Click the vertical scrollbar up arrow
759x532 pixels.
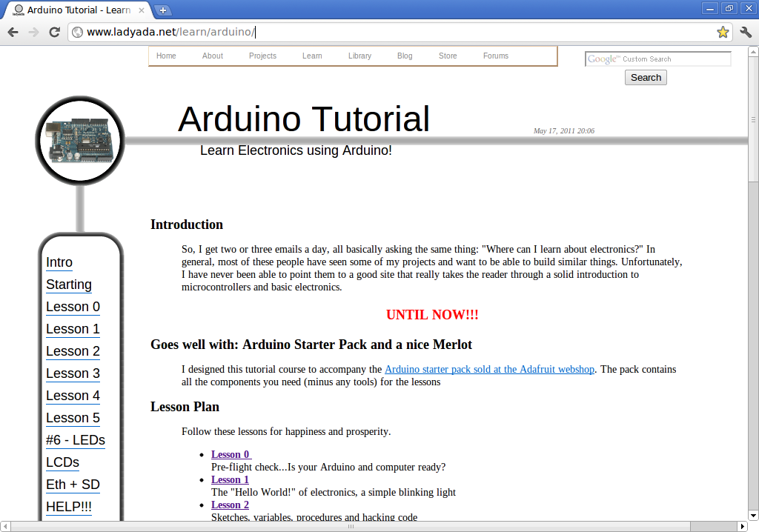click(753, 51)
